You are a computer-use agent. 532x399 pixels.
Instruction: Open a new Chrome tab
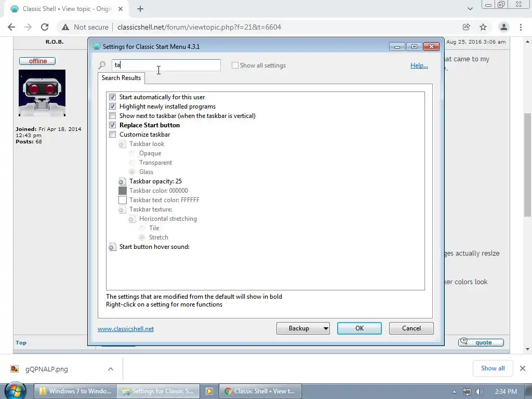point(140,9)
